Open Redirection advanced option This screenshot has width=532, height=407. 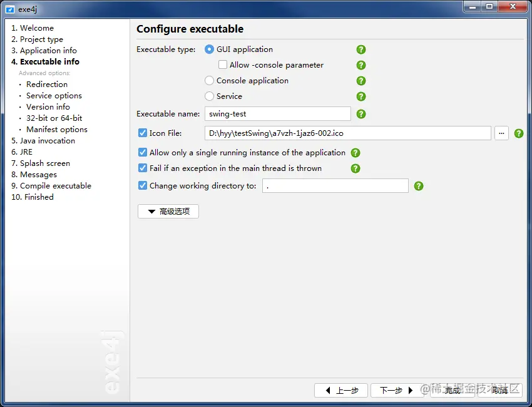[47, 84]
